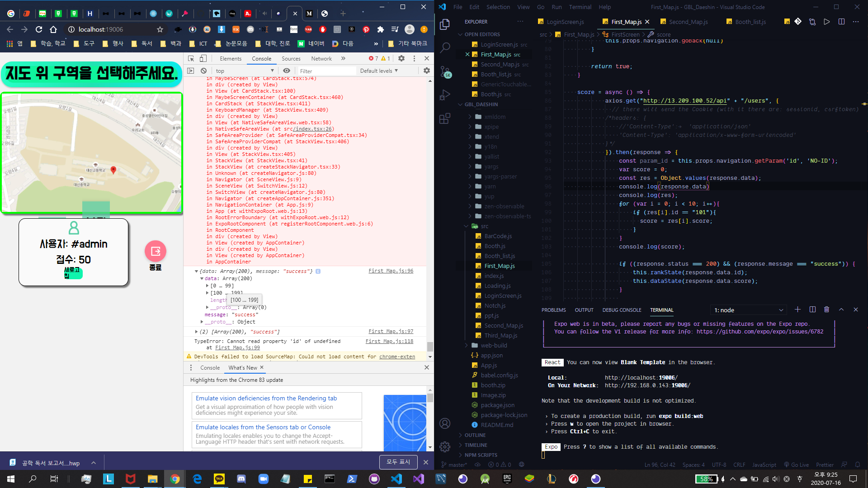Kill terminal with trash icon
The width and height of the screenshot is (868, 488).
click(826, 310)
